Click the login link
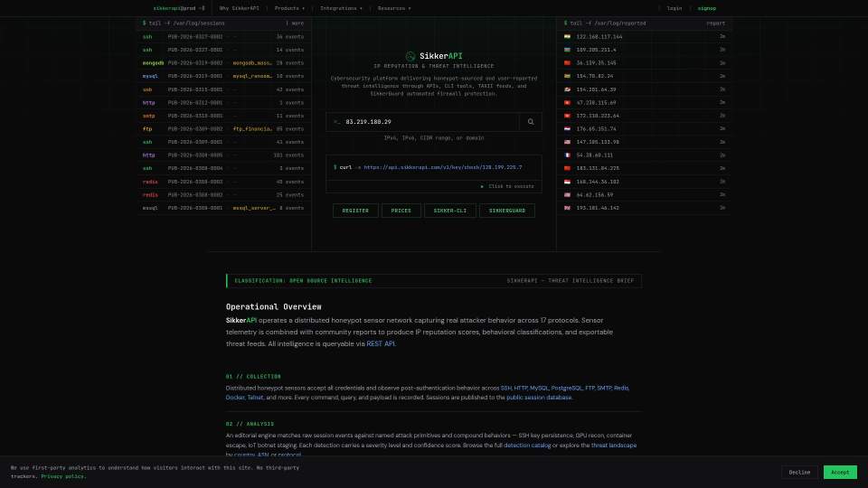The height and width of the screenshot is (488, 868). click(x=675, y=8)
